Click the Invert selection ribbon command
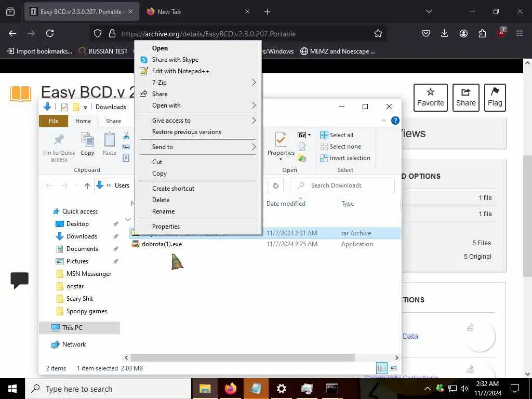Screen dimensions: 532x399 [345, 158]
